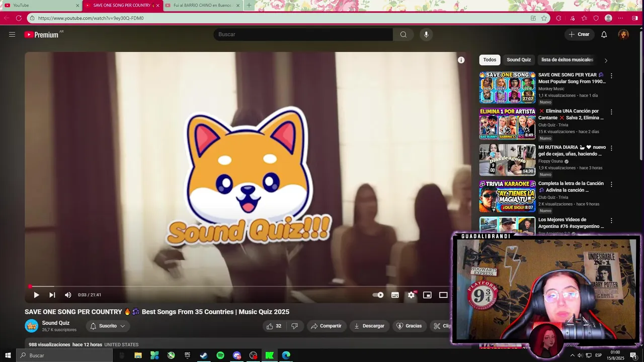The height and width of the screenshot is (362, 644).
Task: Show hidden system tray icons
Action: coord(572,355)
